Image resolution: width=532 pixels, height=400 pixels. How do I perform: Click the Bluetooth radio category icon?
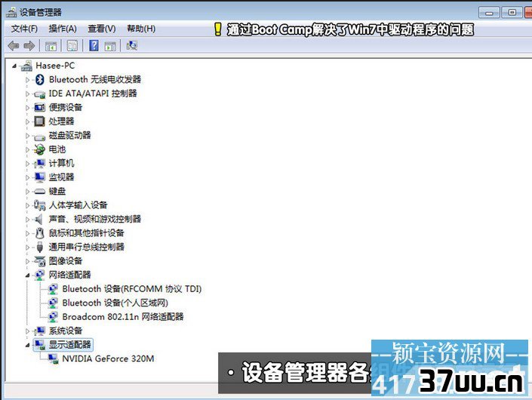point(40,79)
